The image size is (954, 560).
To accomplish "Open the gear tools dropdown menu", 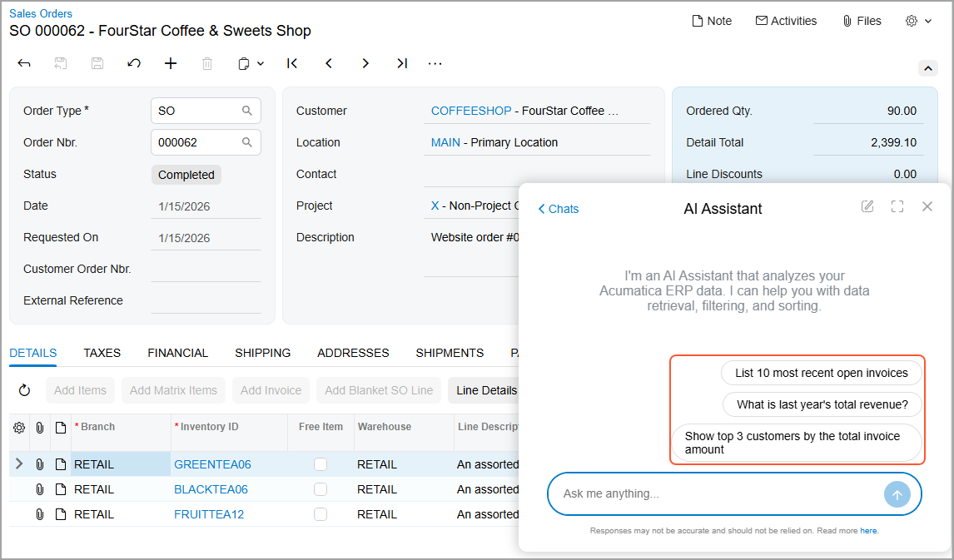I will click(x=919, y=21).
